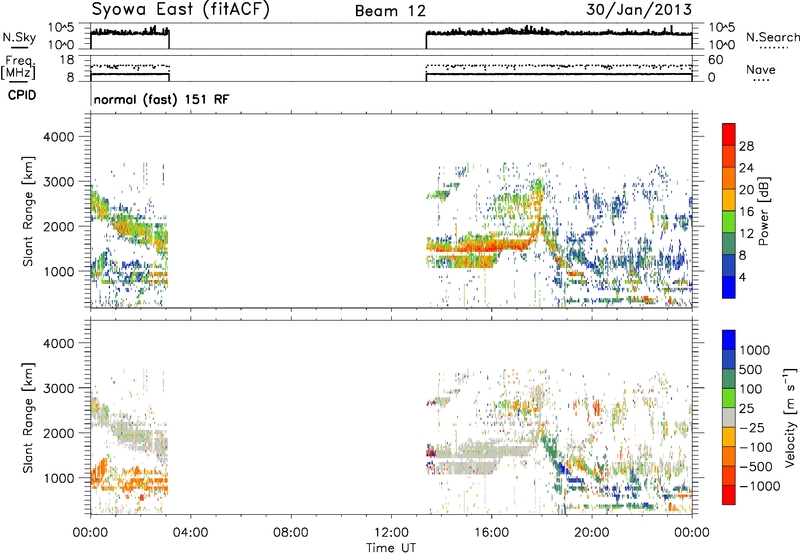
Task: Click the "Syowa East (fitACF)" plot title
Action: tap(180, 10)
